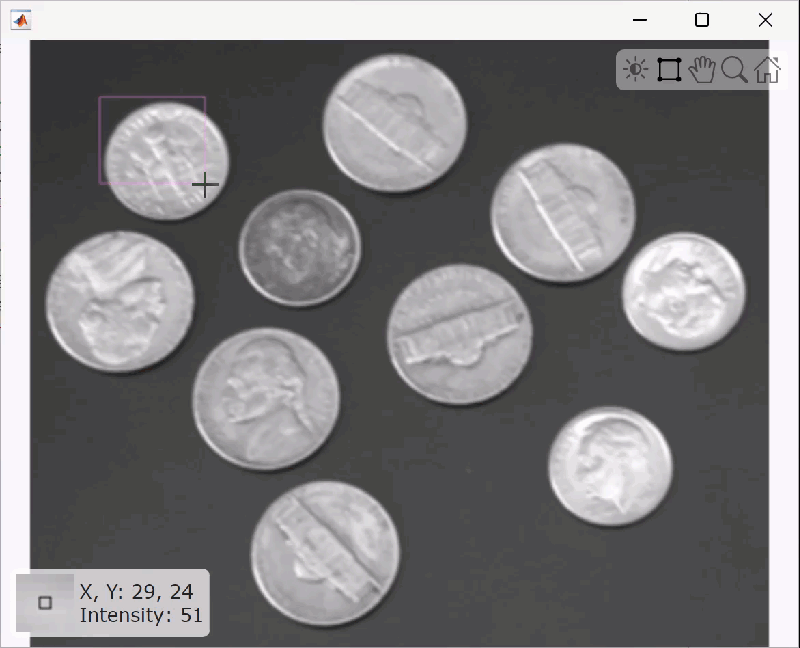The image size is (800, 648).
Task: Click the dark dime in the image center
Action: click(x=299, y=247)
